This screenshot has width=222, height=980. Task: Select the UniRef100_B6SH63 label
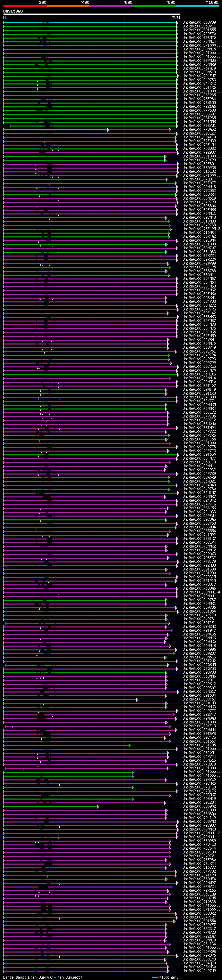(199, 317)
